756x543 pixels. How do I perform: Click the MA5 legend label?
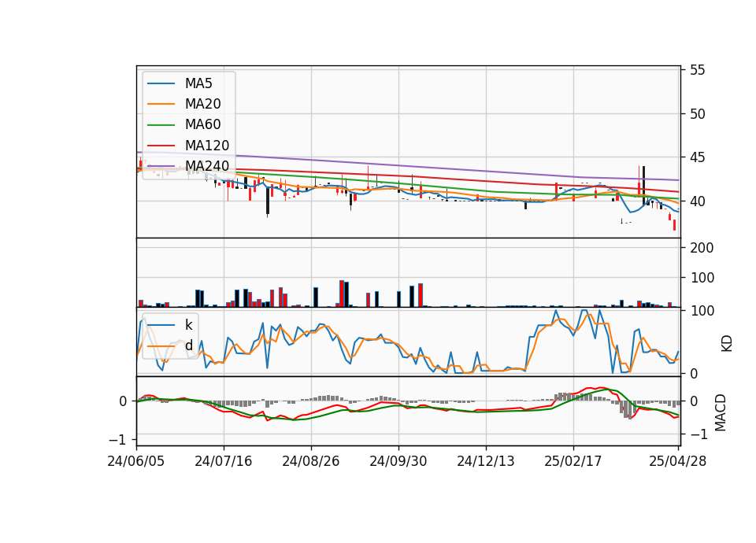[198, 83]
